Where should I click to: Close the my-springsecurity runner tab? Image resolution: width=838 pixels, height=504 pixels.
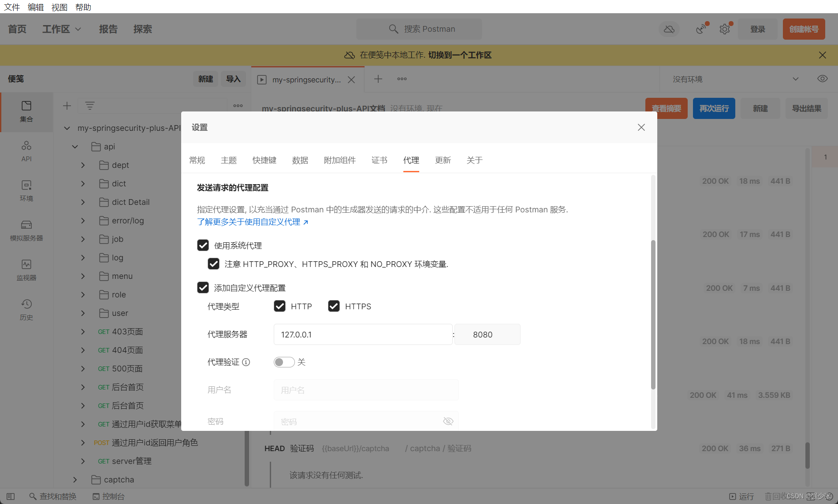click(x=351, y=80)
